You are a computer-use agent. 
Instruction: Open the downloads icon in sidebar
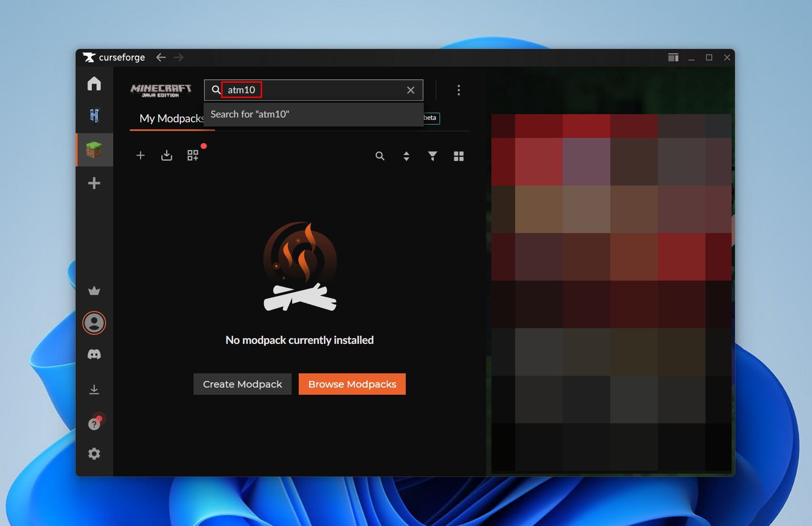(94, 390)
